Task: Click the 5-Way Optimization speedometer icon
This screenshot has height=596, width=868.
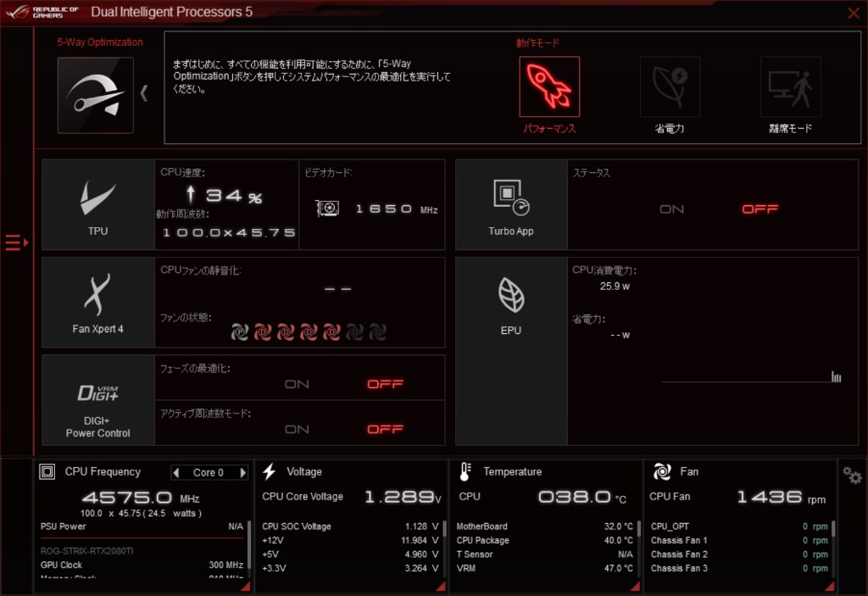Action: click(x=95, y=95)
